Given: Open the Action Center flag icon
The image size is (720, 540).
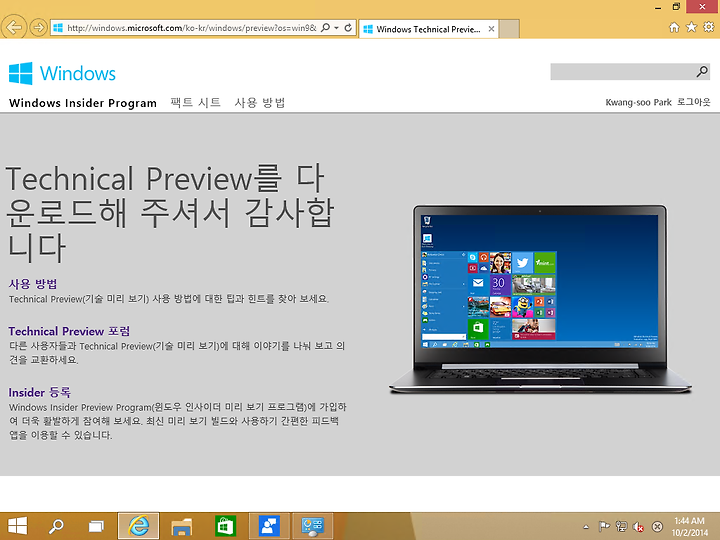Looking at the screenshot, I should coord(604,526).
